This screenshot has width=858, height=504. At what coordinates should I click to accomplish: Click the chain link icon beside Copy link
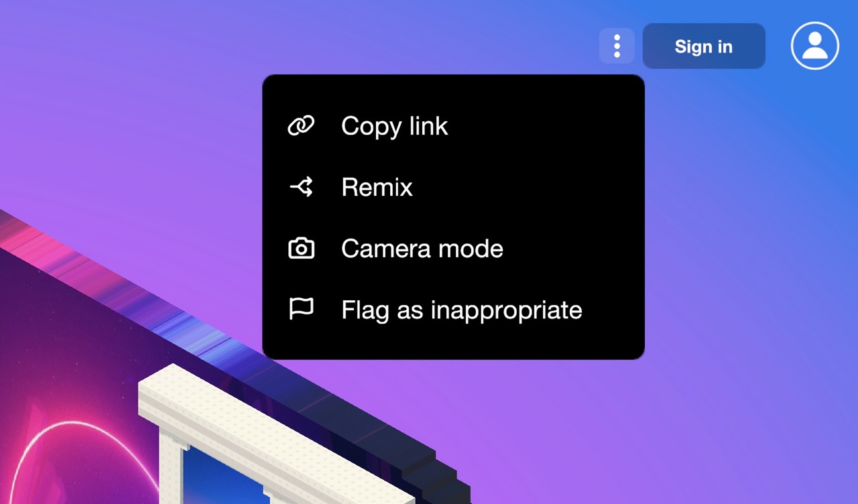[301, 126]
